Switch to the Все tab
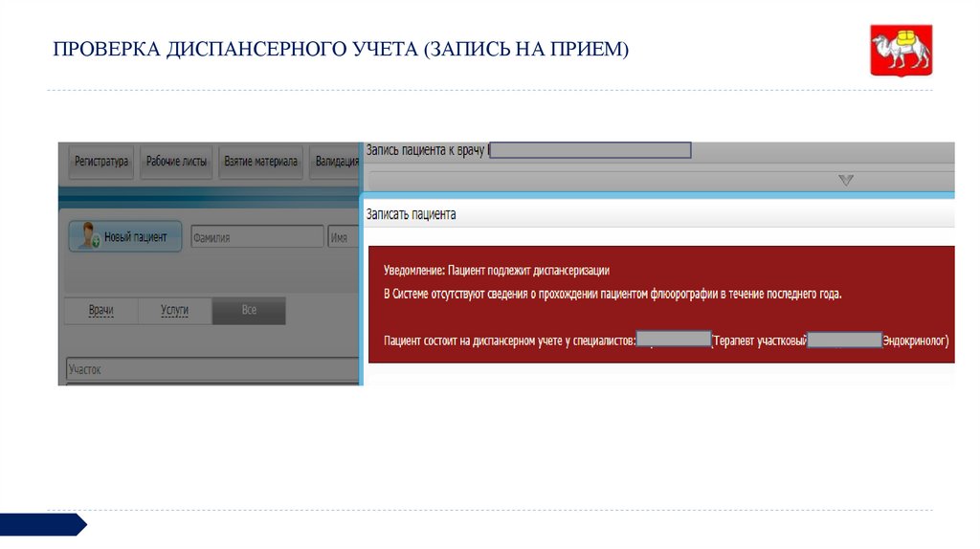 pyautogui.click(x=249, y=311)
